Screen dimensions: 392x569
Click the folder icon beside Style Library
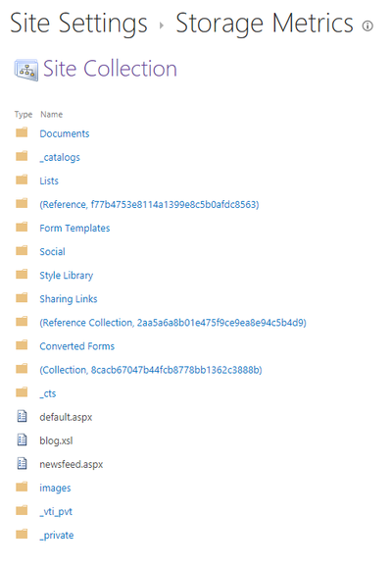point(22,274)
